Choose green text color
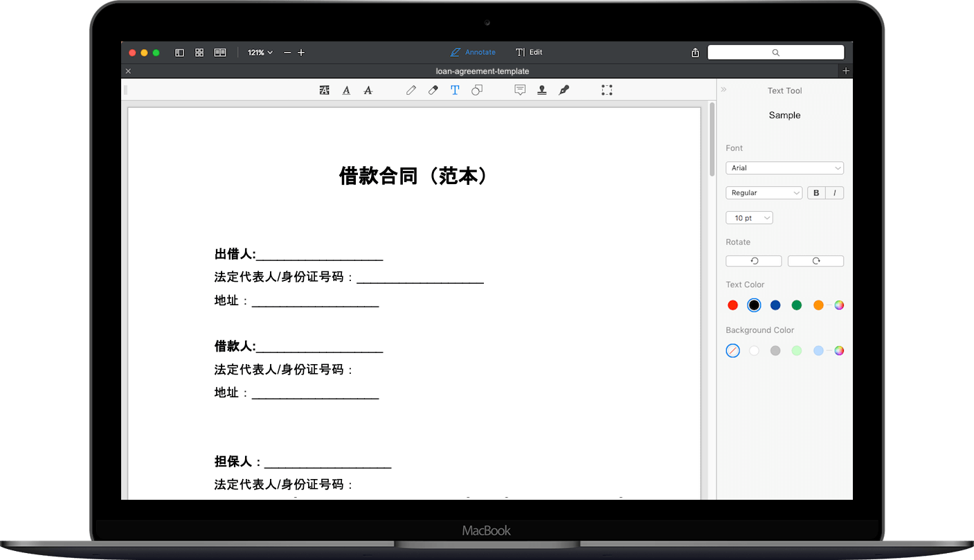Image resolution: width=974 pixels, height=560 pixels. pos(797,305)
